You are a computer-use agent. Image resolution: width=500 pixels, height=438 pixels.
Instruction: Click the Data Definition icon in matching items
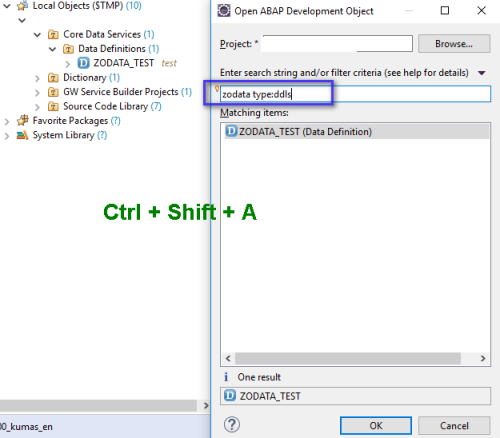pyautogui.click(x=231, y=131)
